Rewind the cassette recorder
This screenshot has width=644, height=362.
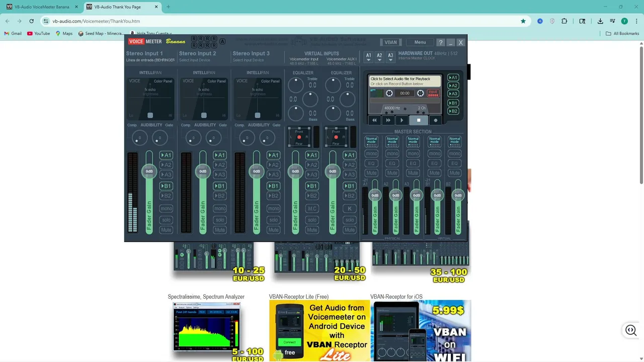point(374,120)
